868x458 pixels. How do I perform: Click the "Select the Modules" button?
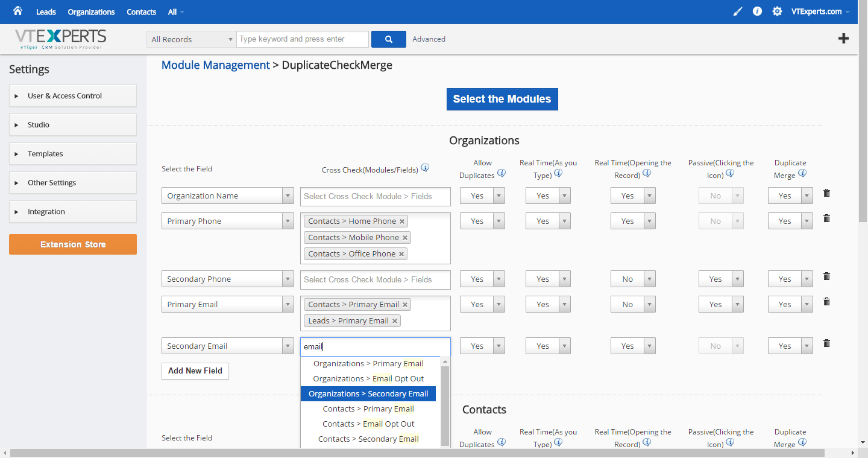(x=502, y=99)
